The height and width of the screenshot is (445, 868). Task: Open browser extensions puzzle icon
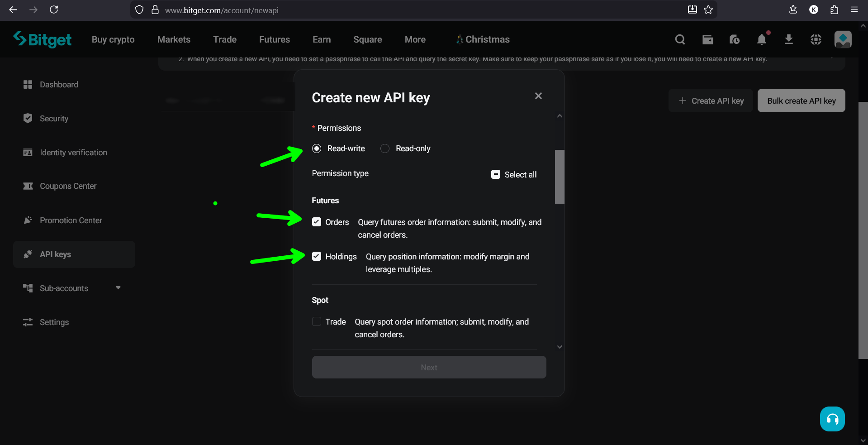[x=834, y=10]
